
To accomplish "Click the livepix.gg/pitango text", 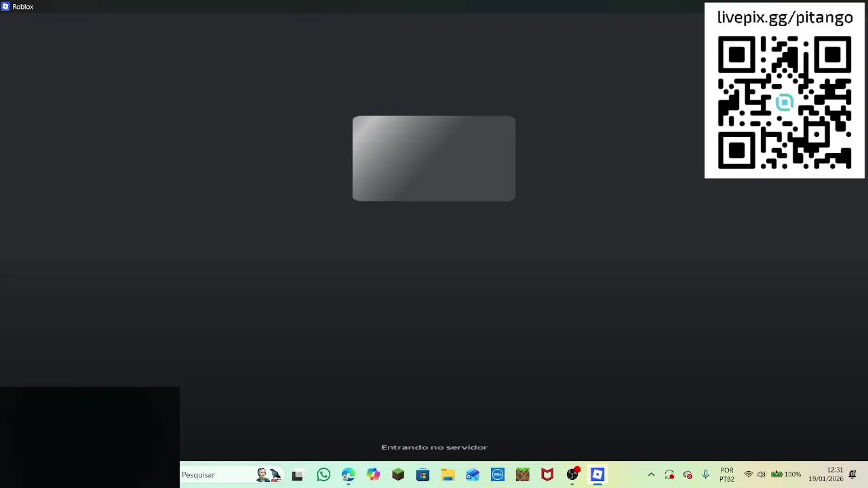I will pyautogui.click(x=785, y=18).
